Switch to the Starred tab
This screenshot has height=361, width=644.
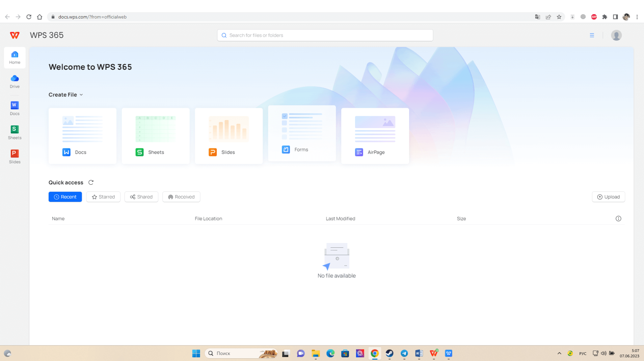tap(103, 197)
